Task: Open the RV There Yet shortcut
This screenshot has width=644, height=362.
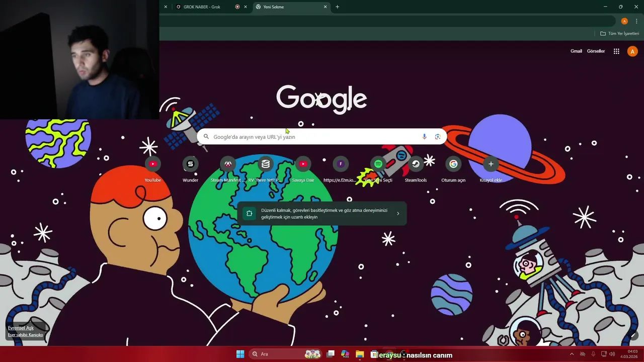Action: (266, 169)
